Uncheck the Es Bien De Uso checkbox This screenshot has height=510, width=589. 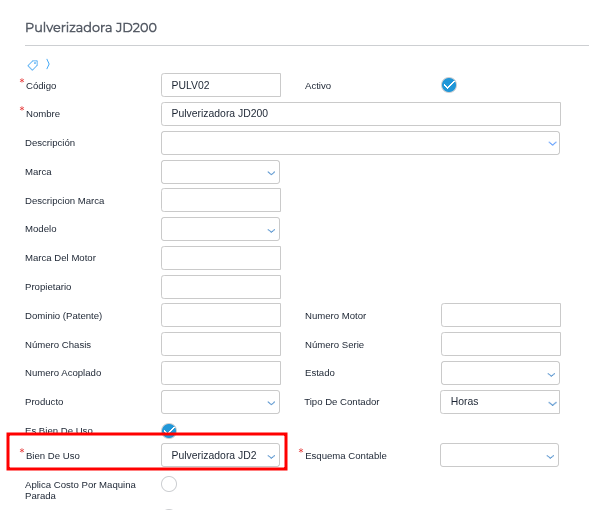(169, 430)
